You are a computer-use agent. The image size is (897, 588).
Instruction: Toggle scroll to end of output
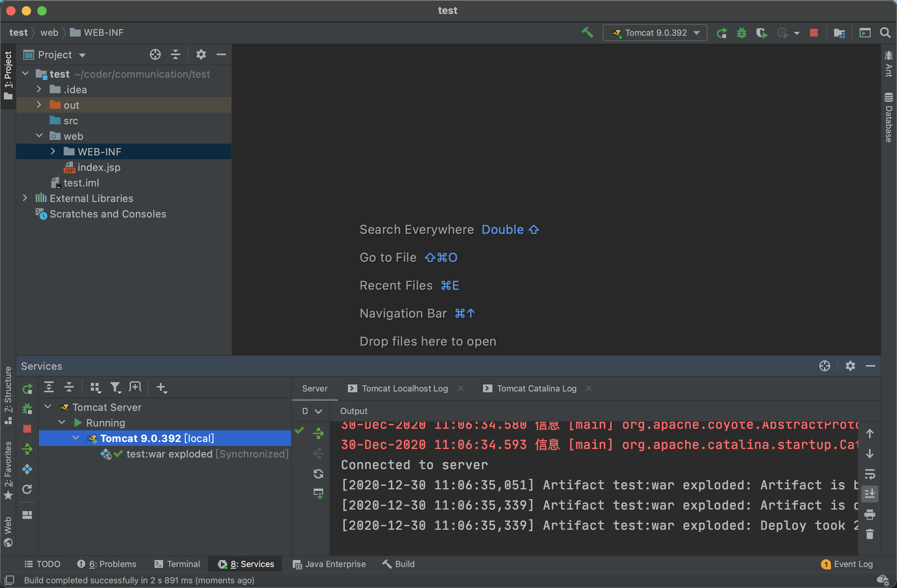(870, 494)
